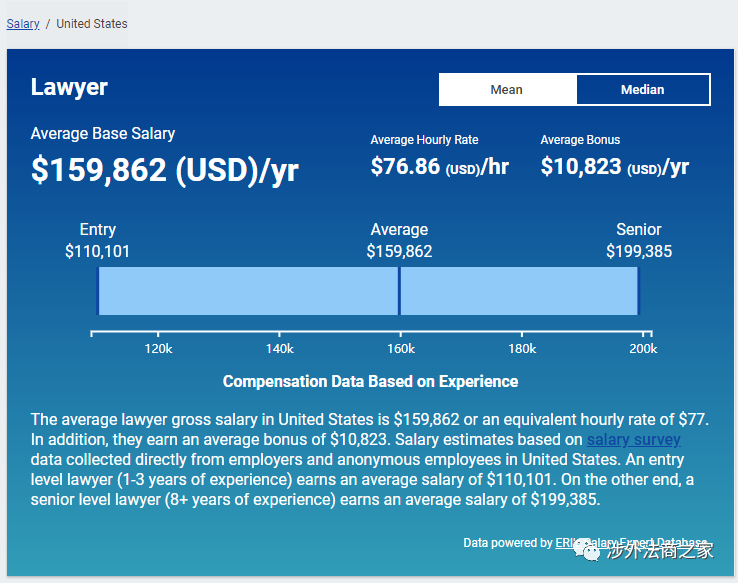738x583 pixels.
Task: Click the 140k tick on the salary axis
Action: pos(279,348)
